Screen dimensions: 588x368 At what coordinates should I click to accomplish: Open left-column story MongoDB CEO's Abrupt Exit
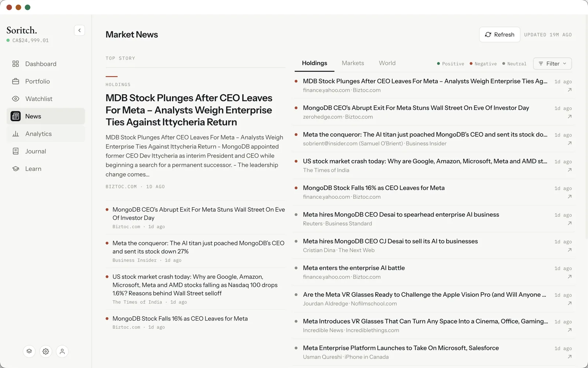(x=198, y=214)
